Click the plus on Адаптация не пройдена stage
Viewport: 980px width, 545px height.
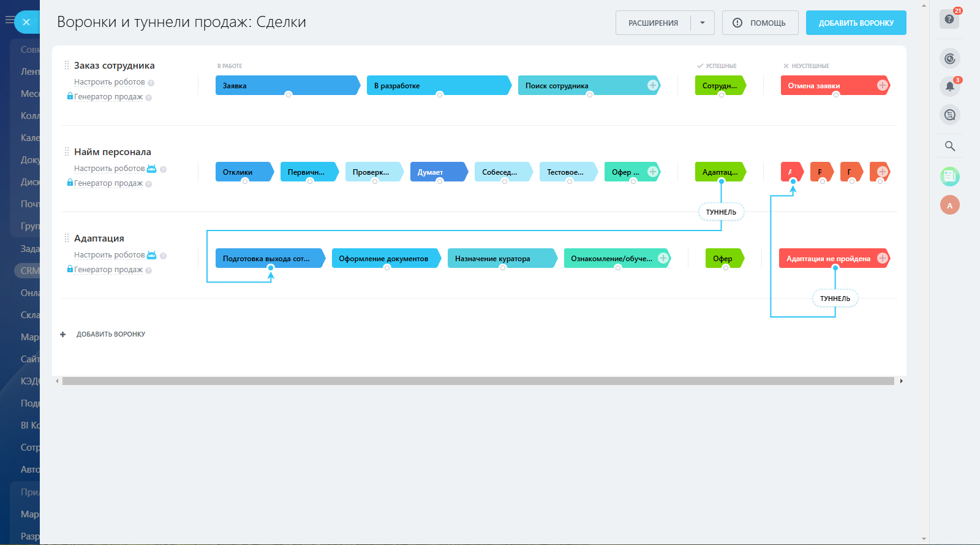point(883,258)
